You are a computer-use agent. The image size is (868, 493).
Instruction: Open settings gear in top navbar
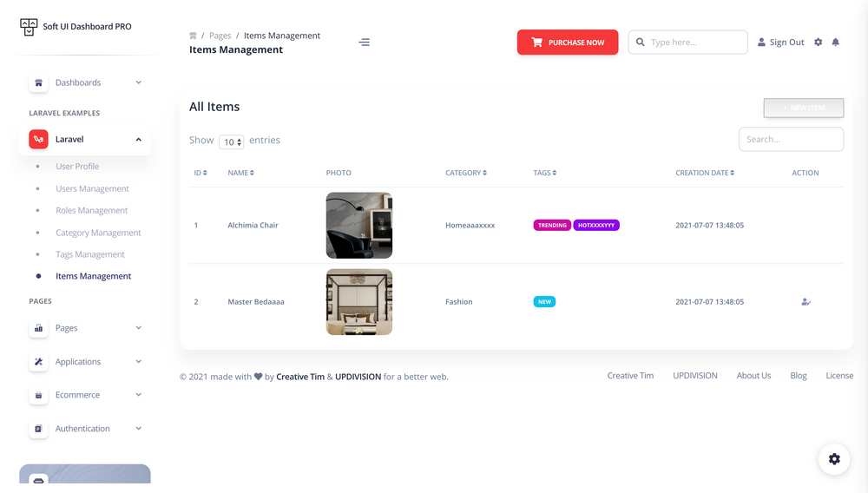click(819, 42)
